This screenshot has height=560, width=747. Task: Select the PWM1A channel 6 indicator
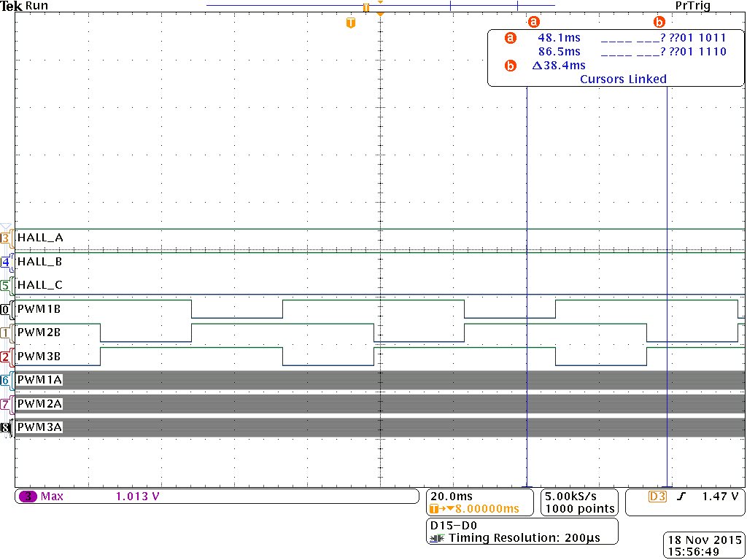(x=5, y=380)
